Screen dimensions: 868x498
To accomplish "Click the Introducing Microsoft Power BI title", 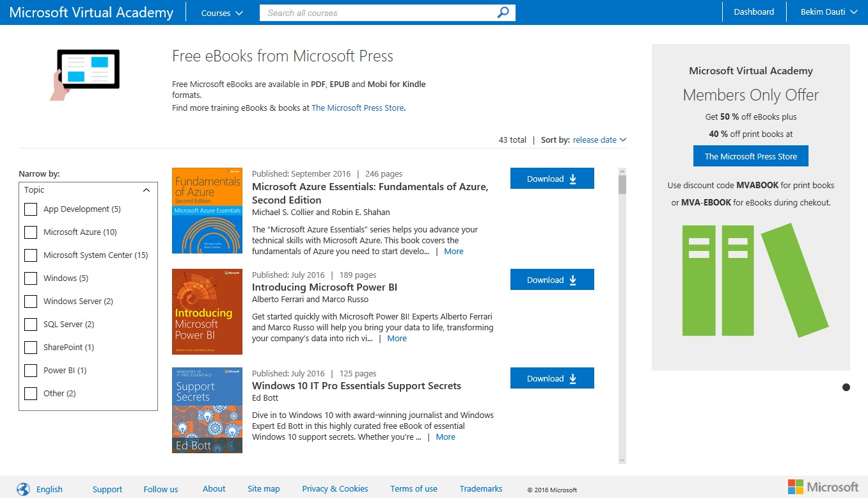I will click(x=324, y=287).
